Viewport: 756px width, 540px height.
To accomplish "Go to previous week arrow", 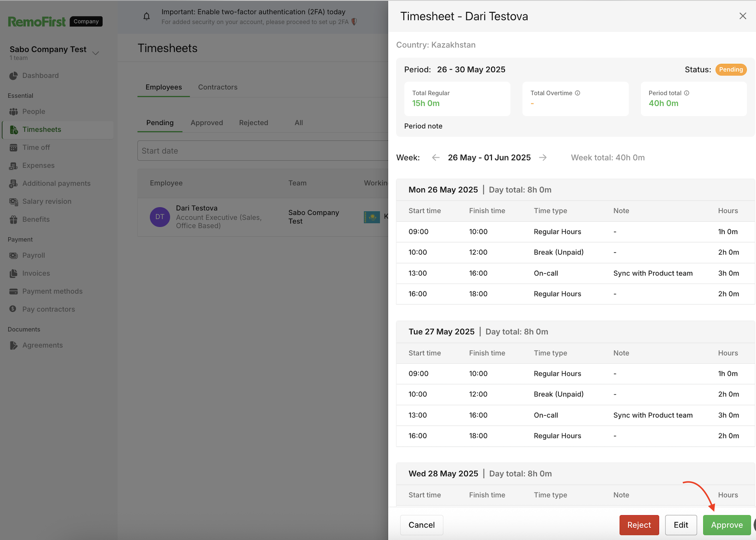I will point(435,158).
